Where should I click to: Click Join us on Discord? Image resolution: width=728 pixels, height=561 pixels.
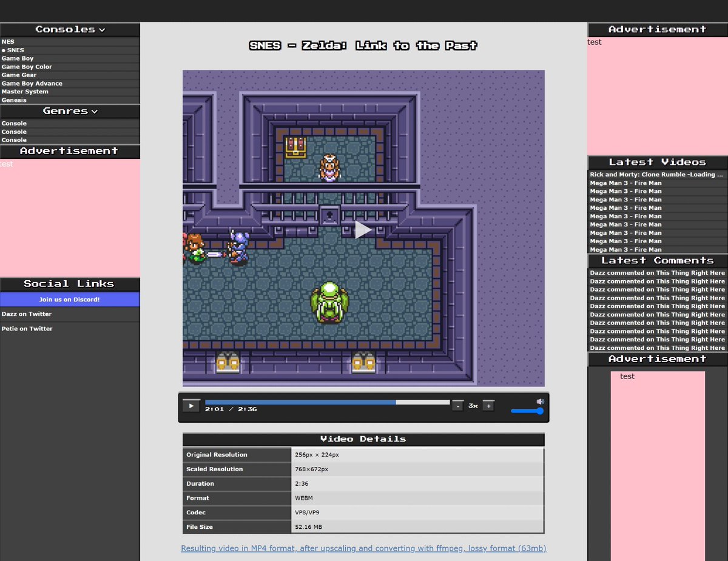click(70, 299)
